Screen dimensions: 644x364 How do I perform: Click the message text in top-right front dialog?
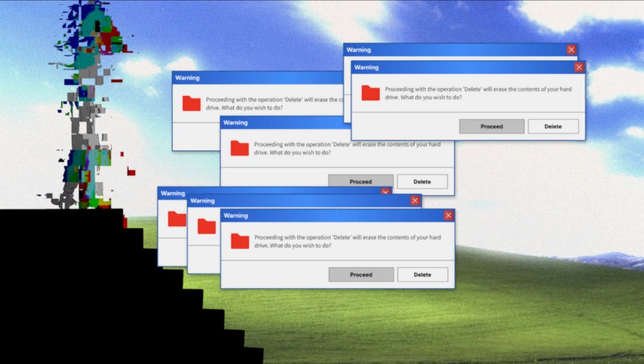[478, 93]
